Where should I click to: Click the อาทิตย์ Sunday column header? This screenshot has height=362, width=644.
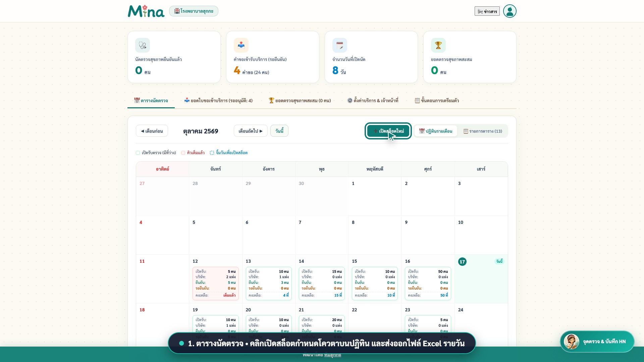pos(162,169)
